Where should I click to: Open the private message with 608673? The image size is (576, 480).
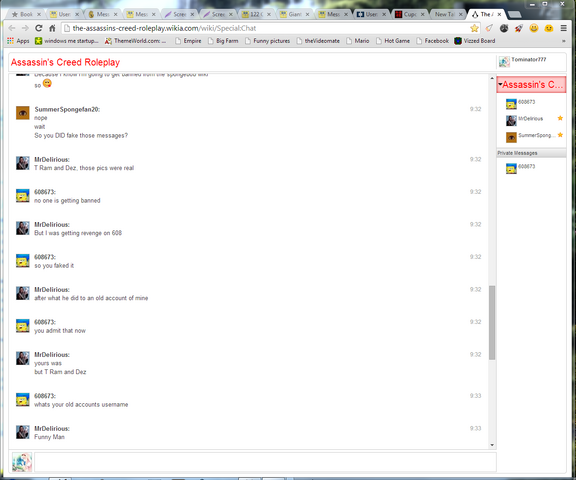(531, 168)
